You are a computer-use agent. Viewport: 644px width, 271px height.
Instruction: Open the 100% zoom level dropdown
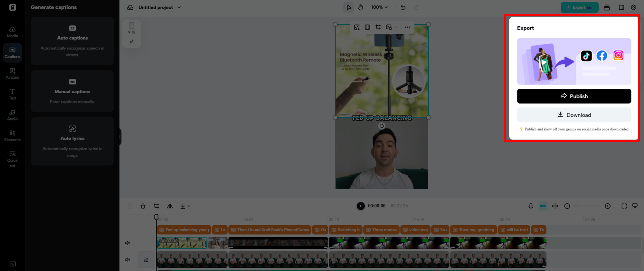pyautogui.click(x=379, y=7)
